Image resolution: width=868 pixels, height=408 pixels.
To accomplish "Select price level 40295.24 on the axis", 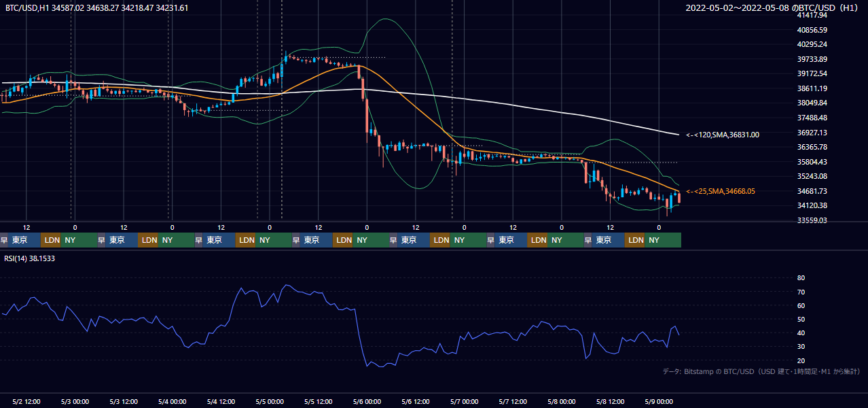I will click(x=812, y=44).
